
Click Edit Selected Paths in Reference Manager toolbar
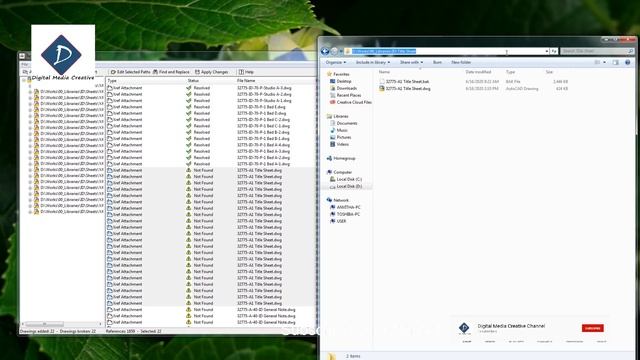(x=130, y=72)
